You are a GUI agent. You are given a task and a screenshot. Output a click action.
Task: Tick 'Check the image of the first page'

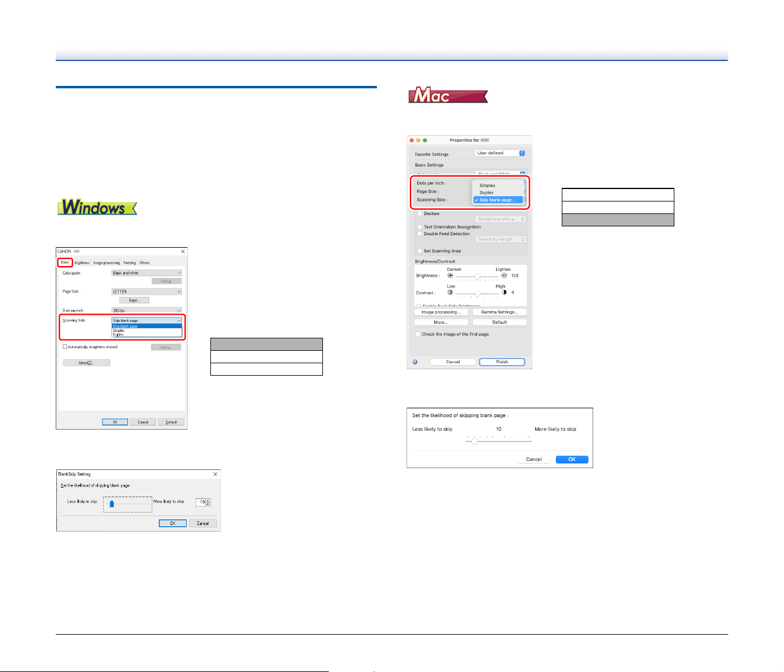(418, 334)
